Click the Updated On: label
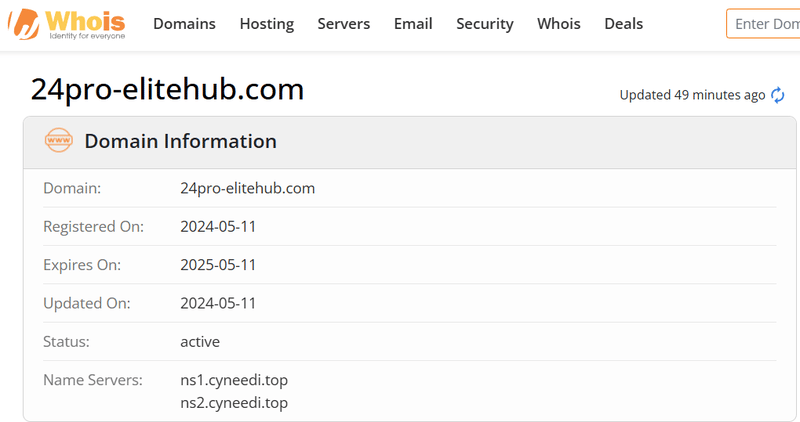Screen dimensions: 800x422 [x=87, y=303]
